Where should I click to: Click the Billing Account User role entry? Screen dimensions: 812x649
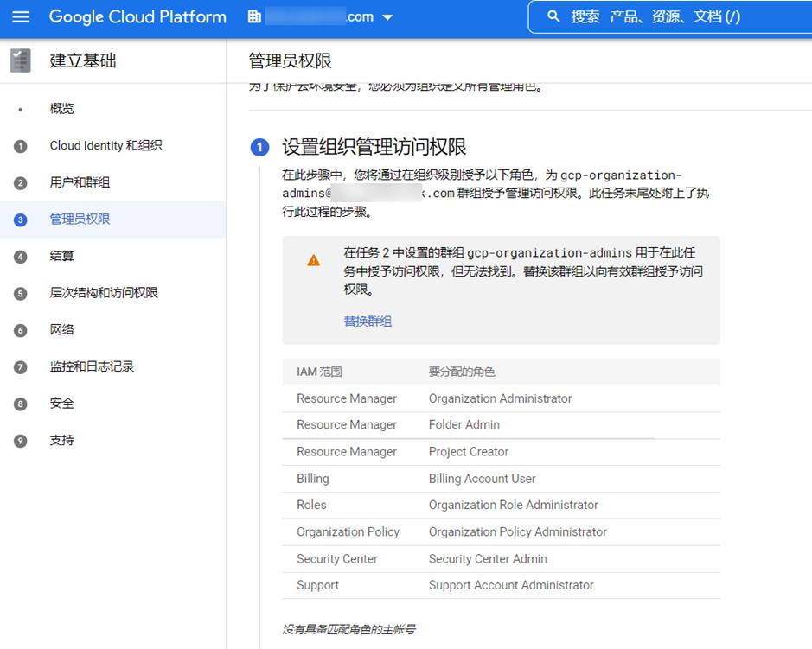click(482, 478)
